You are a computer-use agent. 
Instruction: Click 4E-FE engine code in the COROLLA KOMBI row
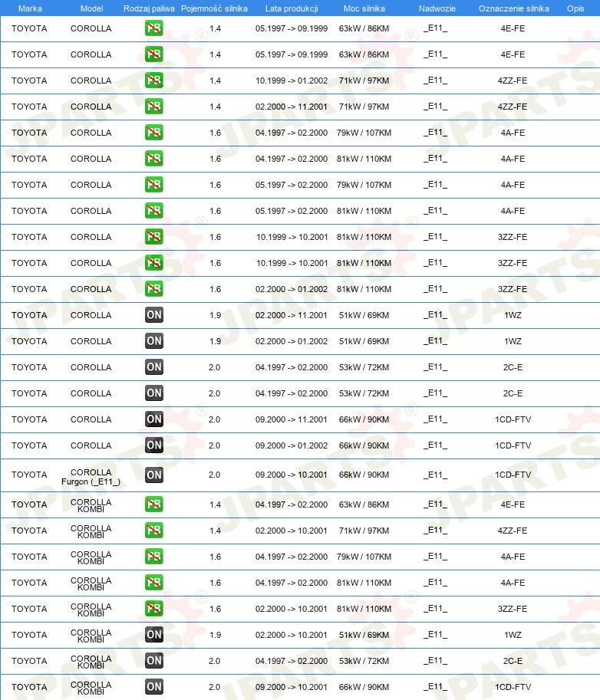[x=513, y=504]
